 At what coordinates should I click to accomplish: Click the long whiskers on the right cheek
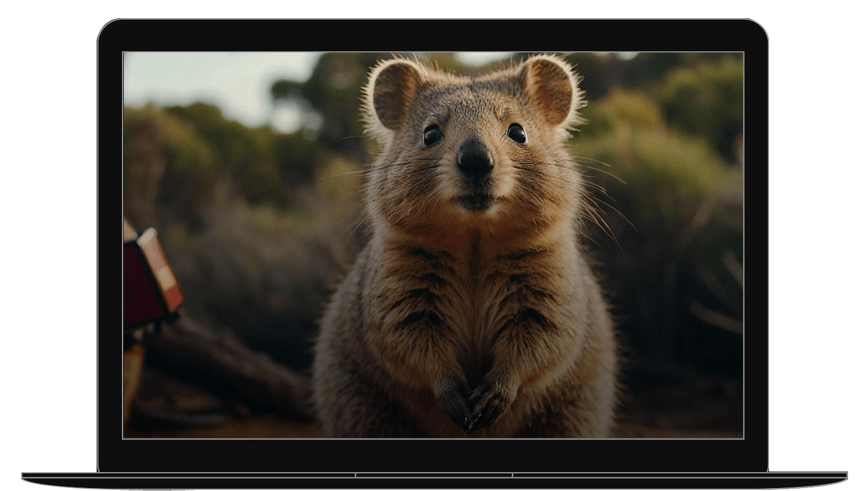click(x=595, y=194)
